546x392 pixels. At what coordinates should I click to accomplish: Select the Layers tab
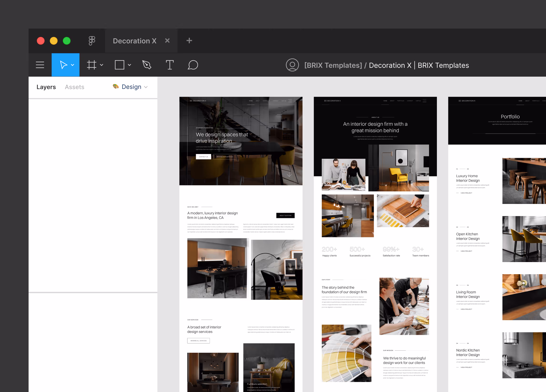[46, 87]
